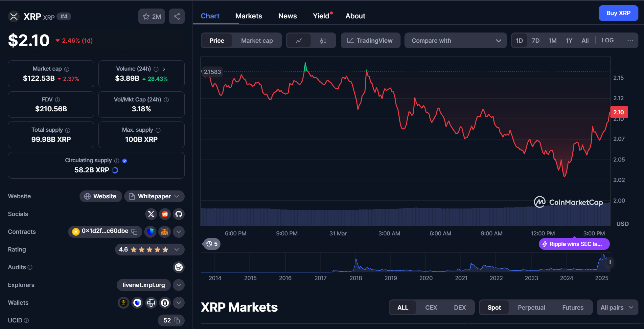Click the Buy XRP button
Viewport: 644px width, 329px height.
(618, 13)
